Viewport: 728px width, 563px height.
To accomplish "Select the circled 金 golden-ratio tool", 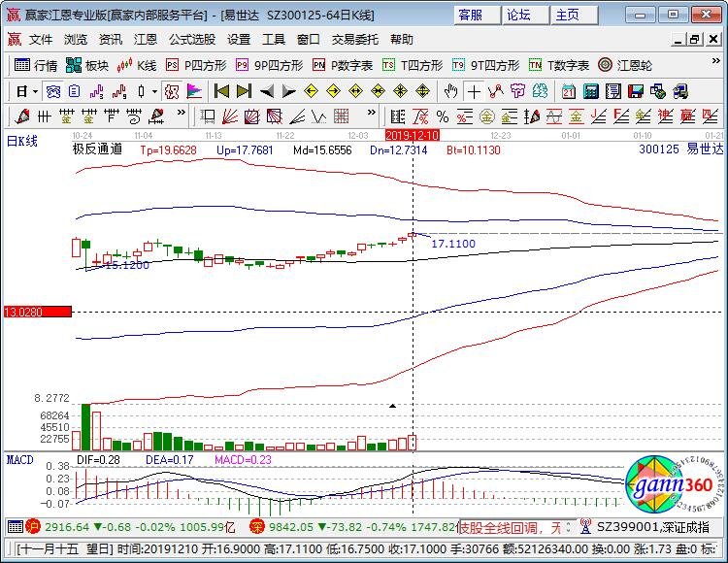I will pyautogui.click(x=487, y=116).
